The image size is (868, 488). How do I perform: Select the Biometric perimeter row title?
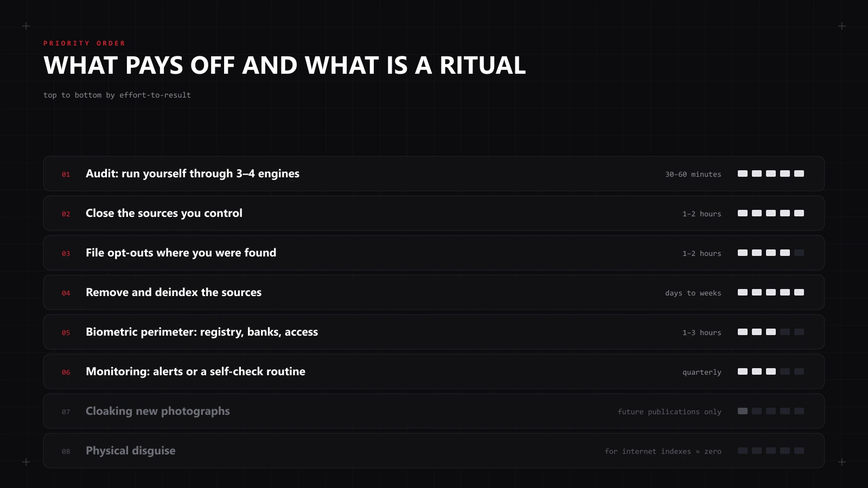(202, 332)
